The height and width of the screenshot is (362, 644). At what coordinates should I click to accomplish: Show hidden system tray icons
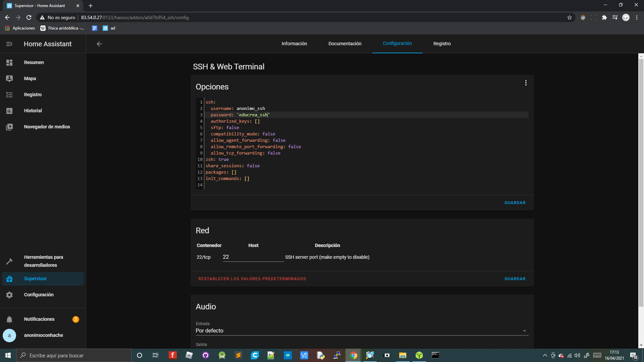click(545, 355)
